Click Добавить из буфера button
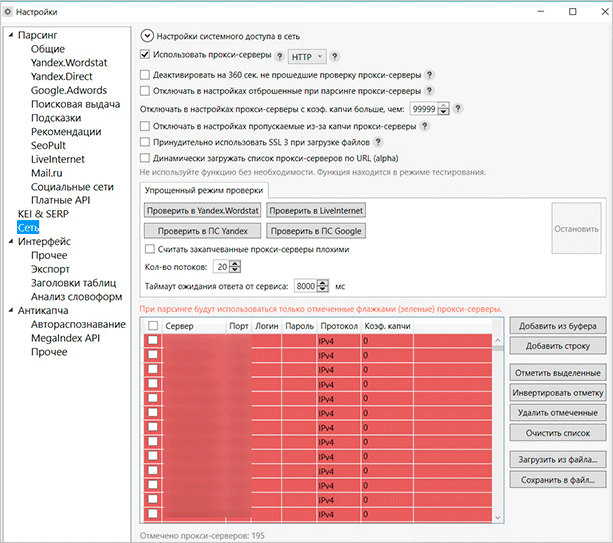The image size is (613, 543). [557, 327]
